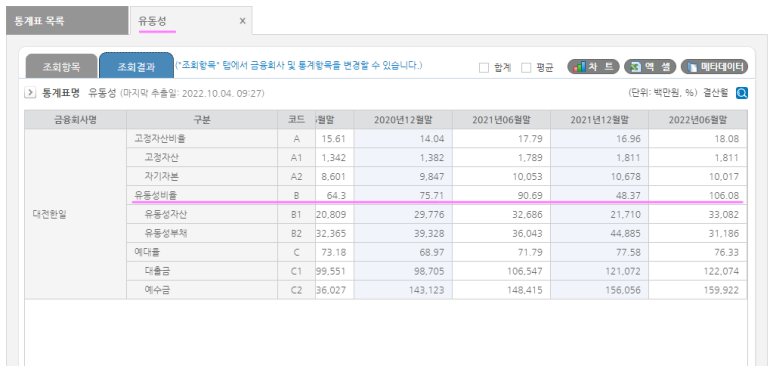773x366 pixels.
Task: Click the value 76.33
Action: point(727,252)
